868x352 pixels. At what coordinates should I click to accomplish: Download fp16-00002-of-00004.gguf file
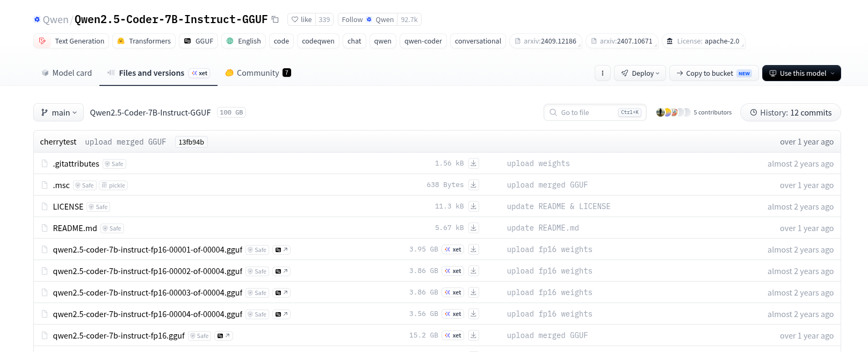(473, 271)
